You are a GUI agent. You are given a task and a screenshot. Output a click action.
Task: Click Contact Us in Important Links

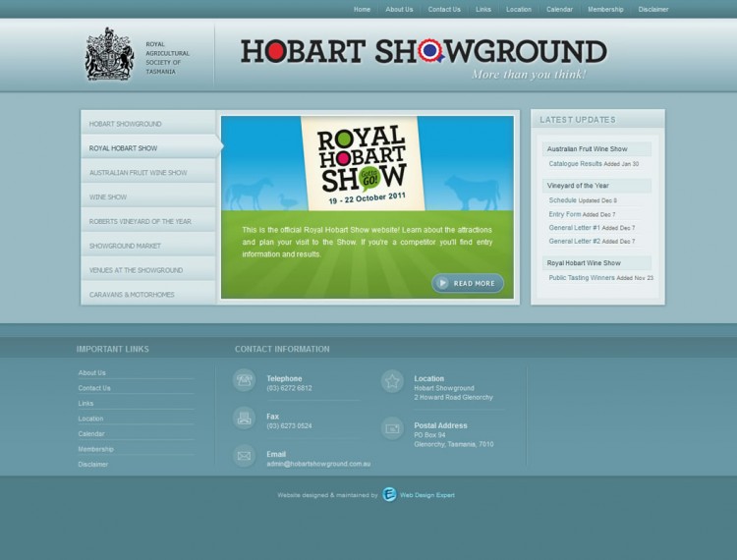[94, 388]
